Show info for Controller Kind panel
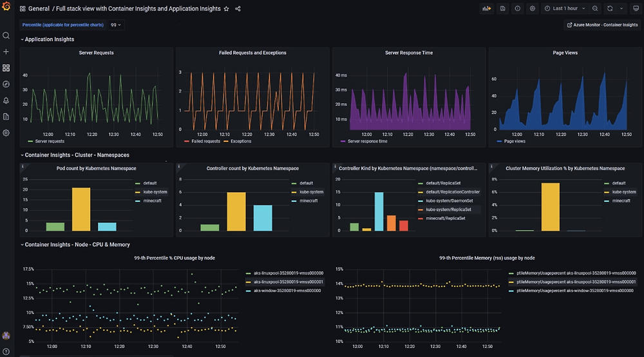 click(x=335, y=166)
